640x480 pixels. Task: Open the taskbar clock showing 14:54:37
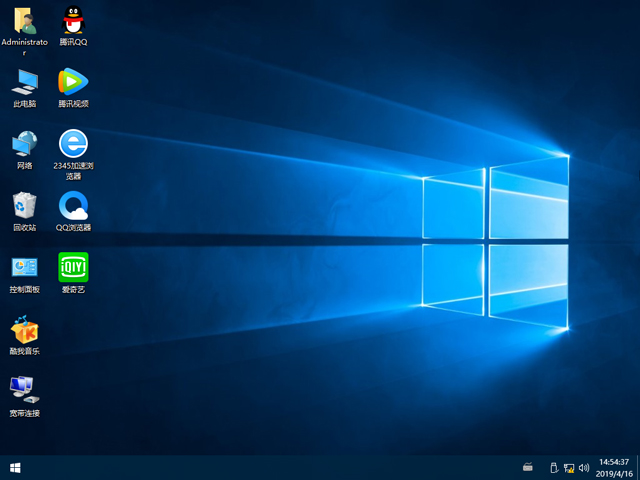[614, 462]
